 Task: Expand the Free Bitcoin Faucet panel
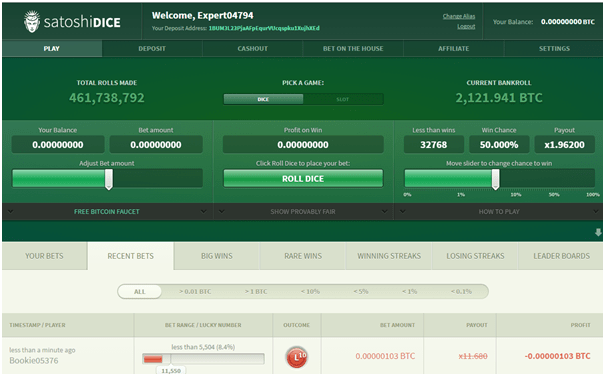(107, 212)
